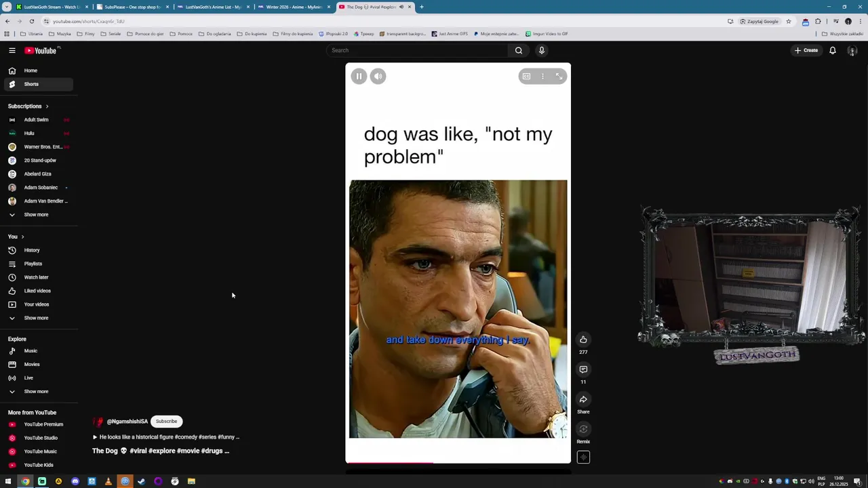Open the Warner Bros. Ent... channel

click(38, 146)
